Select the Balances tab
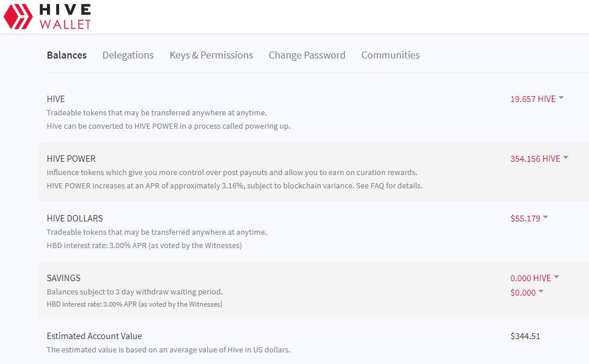This screenshot has height=364, width=589. click(67, 55)
